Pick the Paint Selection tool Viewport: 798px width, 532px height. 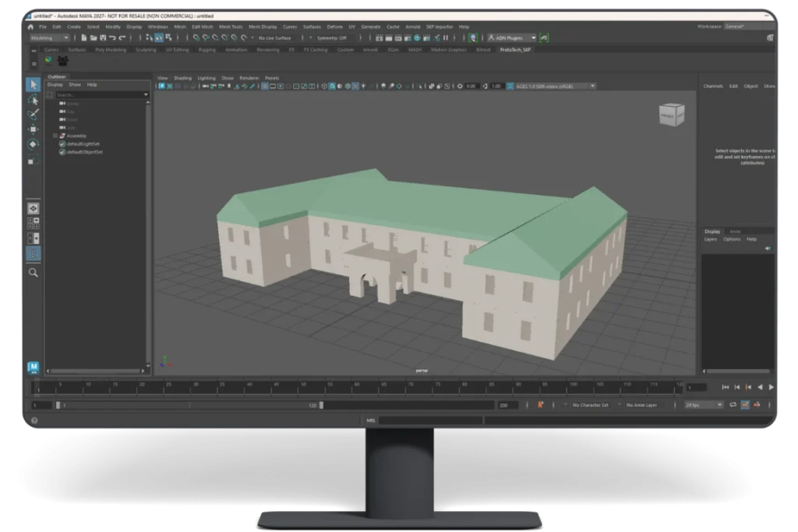(x=33, y=115)
